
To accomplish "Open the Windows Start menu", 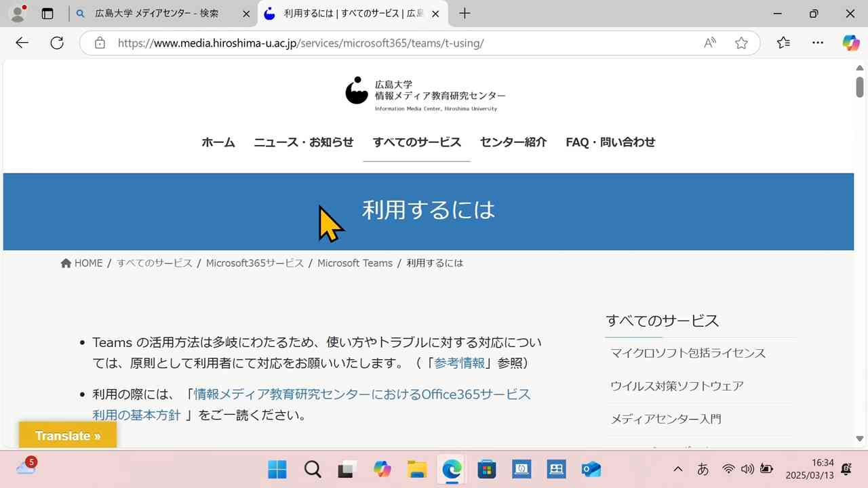I will pos(277,469).
